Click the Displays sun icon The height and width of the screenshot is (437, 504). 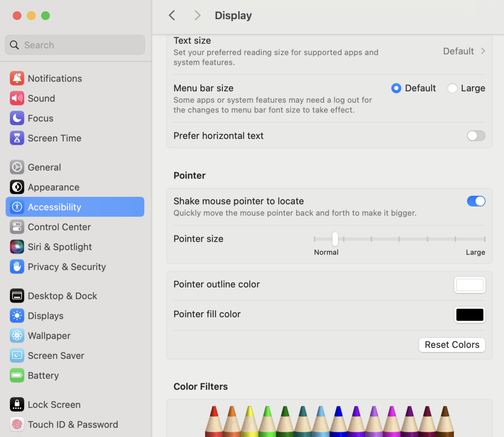(x=17, y=316)
